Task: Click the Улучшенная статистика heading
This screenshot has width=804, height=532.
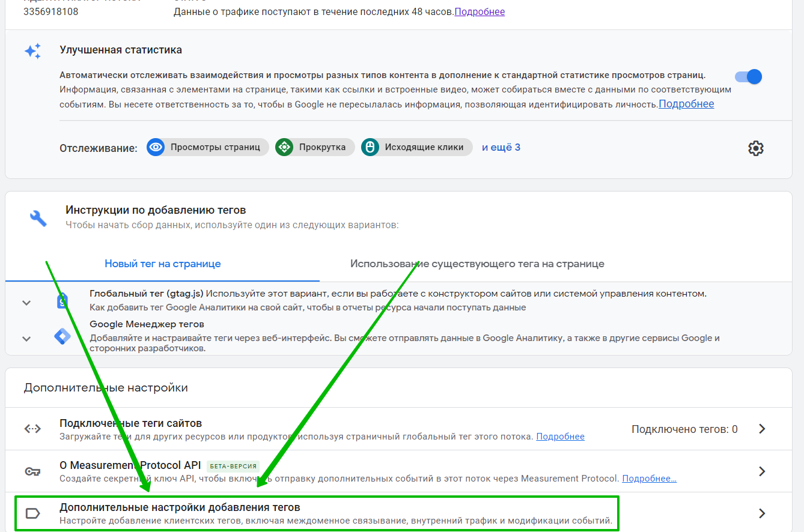Action: [121, 50]
